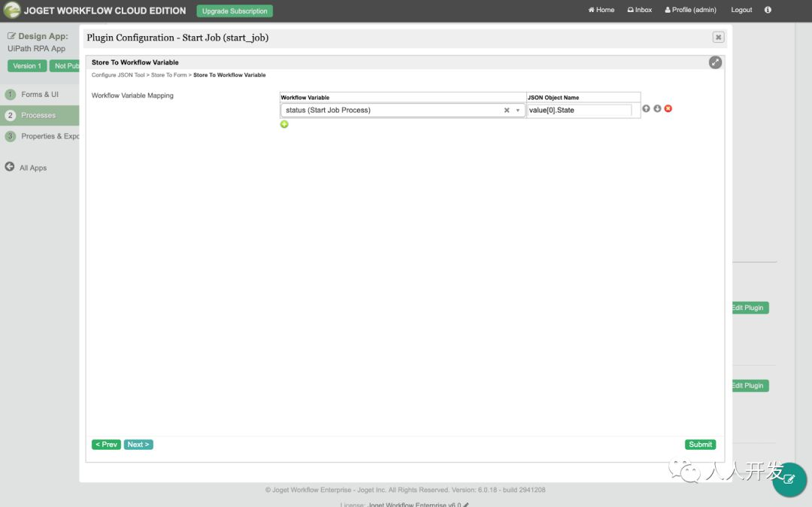Go to previous step with Prev button
Screen dimensions: 812x507
106,445
